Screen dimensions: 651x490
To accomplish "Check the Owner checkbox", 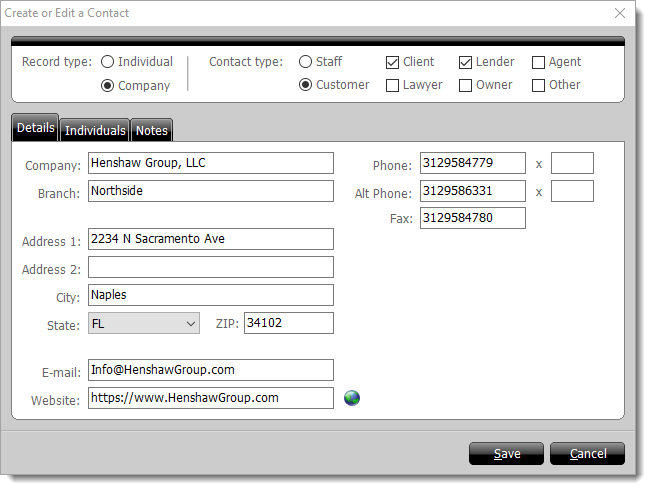I will 466,85.
